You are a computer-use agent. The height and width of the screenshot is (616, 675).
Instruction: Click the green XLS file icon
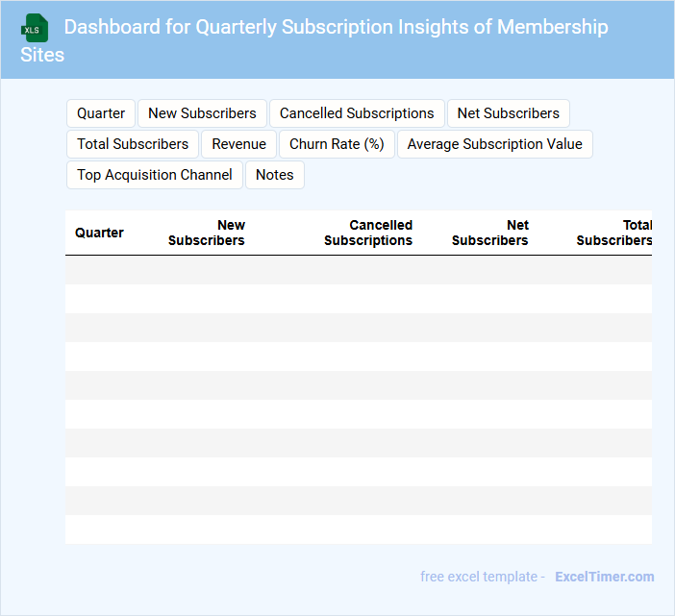35,28
